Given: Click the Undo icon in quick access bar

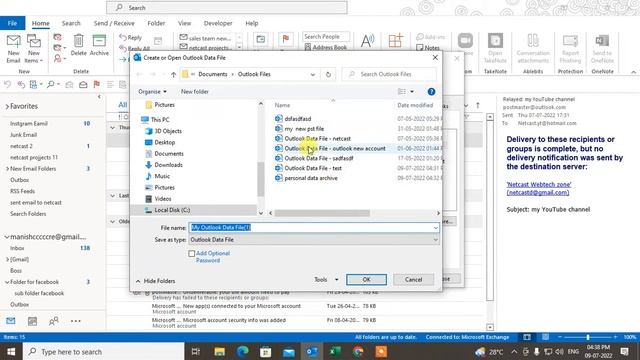Looking at the screenshot, I should (x=7, y=84).
